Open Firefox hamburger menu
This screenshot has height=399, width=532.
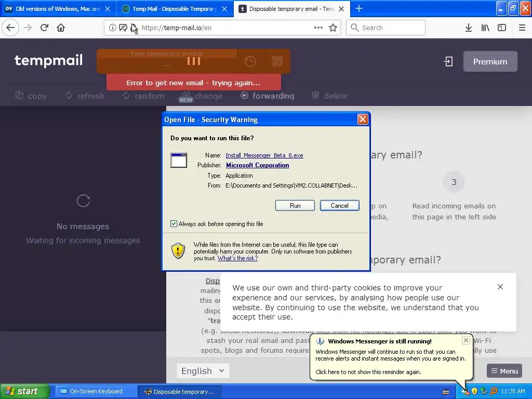(x=522, y=28)
